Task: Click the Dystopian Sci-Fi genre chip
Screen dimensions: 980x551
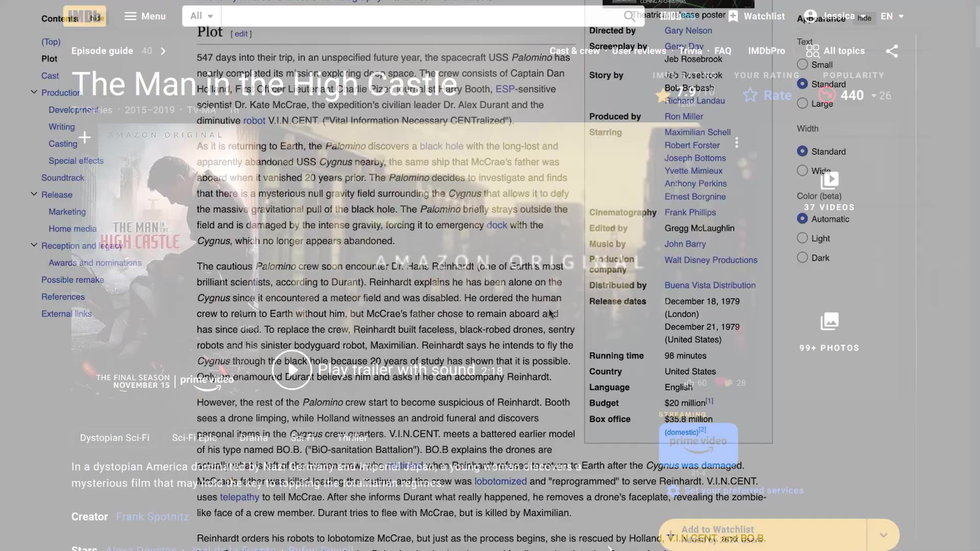Action: pyautogui.click(x=115, y=438)
